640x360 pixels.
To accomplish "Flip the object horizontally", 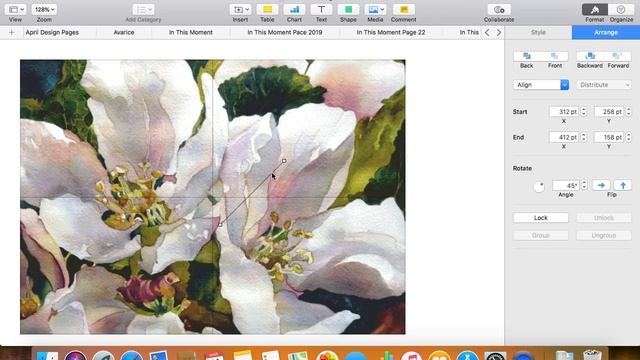I will click(601, 185).
